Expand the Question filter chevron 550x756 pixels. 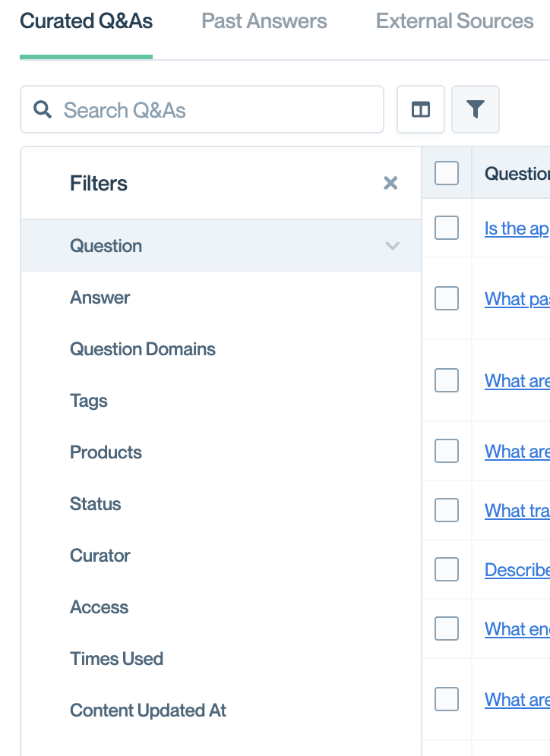392,246
